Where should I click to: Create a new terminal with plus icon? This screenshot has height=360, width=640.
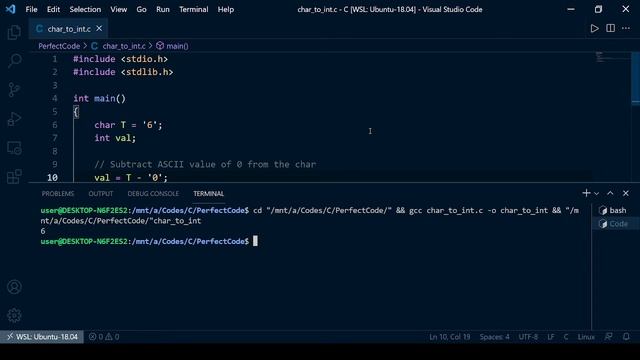586,193
